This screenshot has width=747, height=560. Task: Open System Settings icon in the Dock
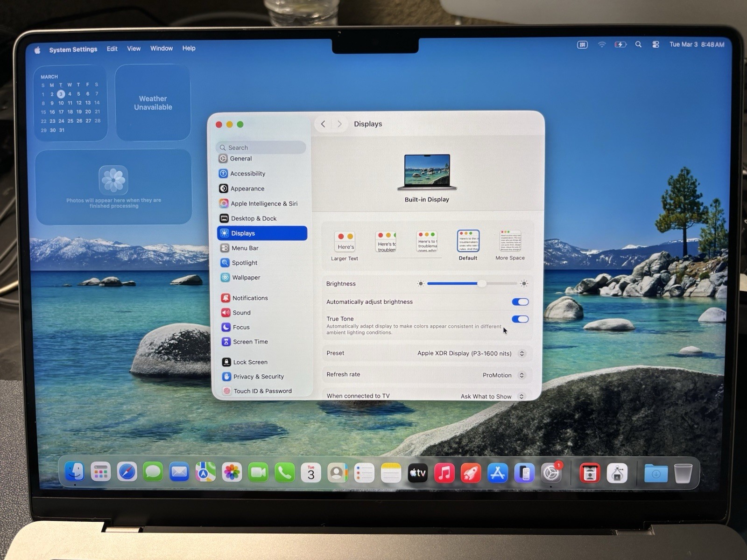[x=551, y=474]
